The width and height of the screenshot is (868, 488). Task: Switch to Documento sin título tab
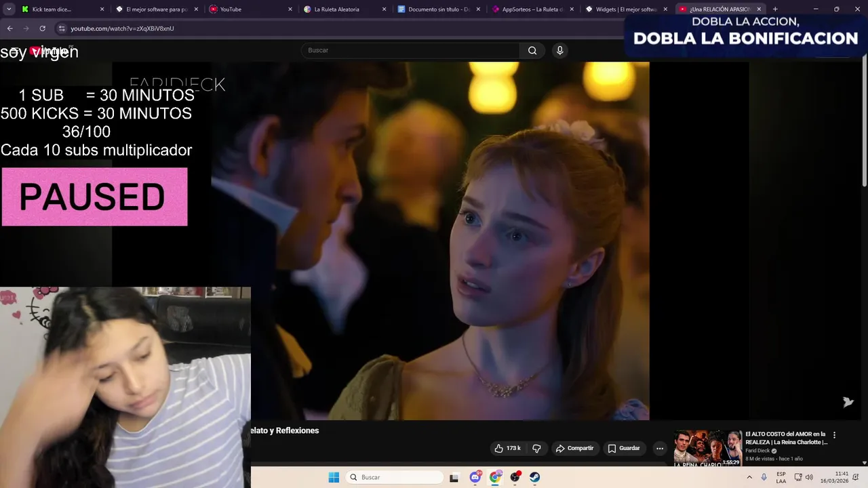[x=438, y=9]
